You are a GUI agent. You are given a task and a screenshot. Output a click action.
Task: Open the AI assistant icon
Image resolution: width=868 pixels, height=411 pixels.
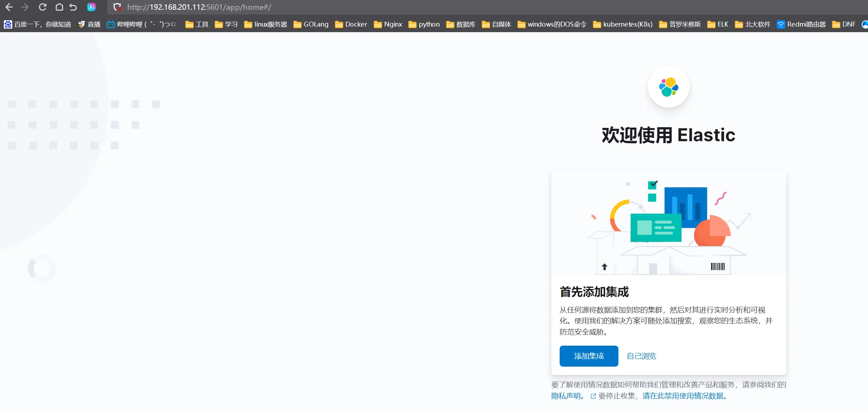pyautogui.click(x=91, y=7)
